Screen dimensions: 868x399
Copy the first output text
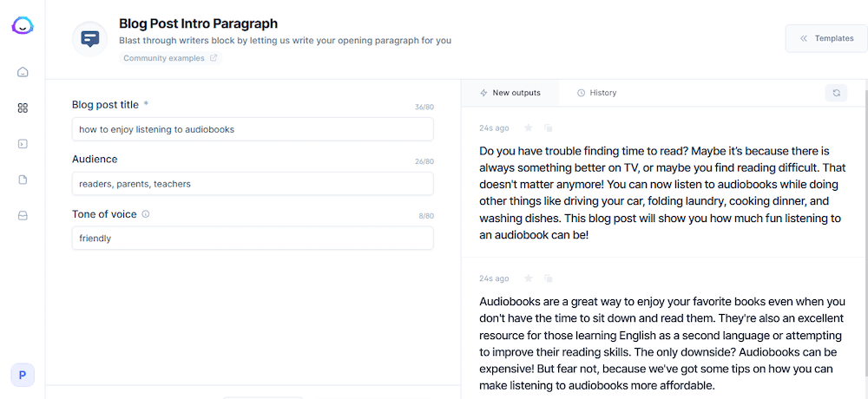pos(548,128)
